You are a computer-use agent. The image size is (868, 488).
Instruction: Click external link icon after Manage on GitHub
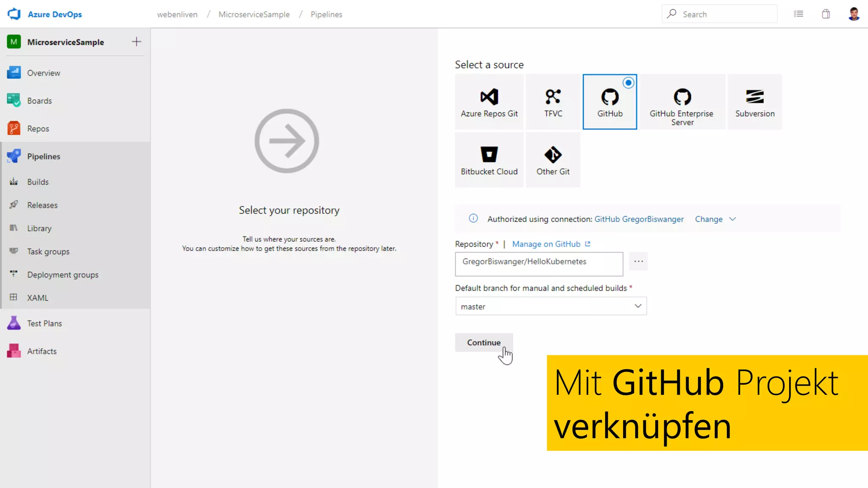point(587,244)
